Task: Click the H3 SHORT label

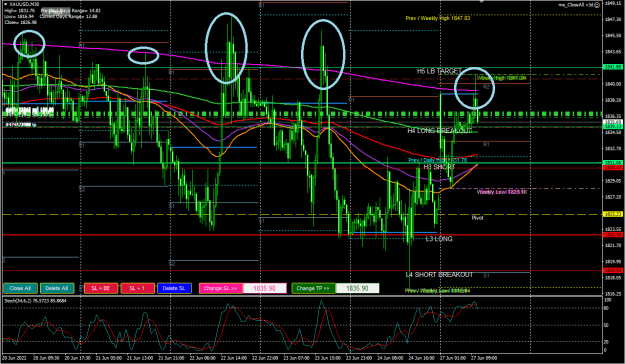Action: [x=439, y=167]
